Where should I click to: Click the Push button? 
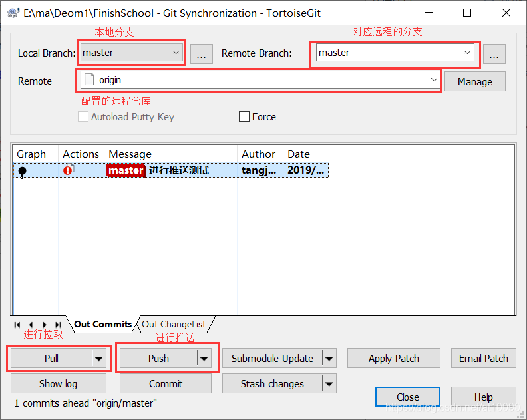pos(158,359)
